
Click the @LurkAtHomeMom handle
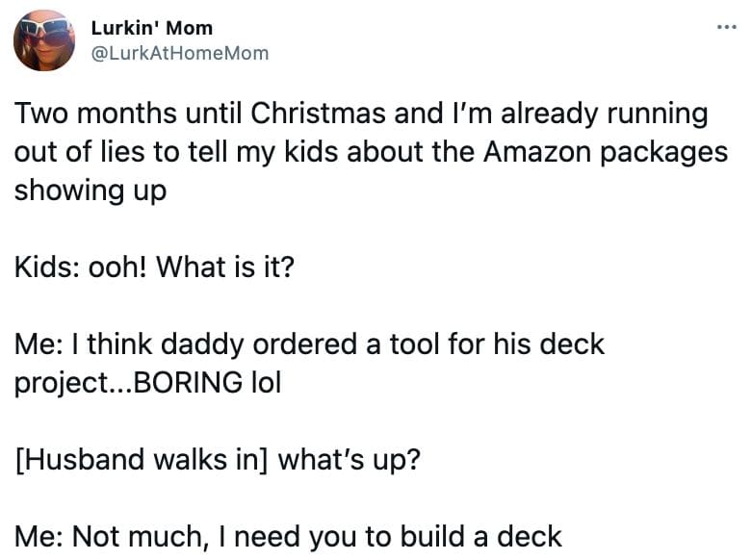[179, 54]
